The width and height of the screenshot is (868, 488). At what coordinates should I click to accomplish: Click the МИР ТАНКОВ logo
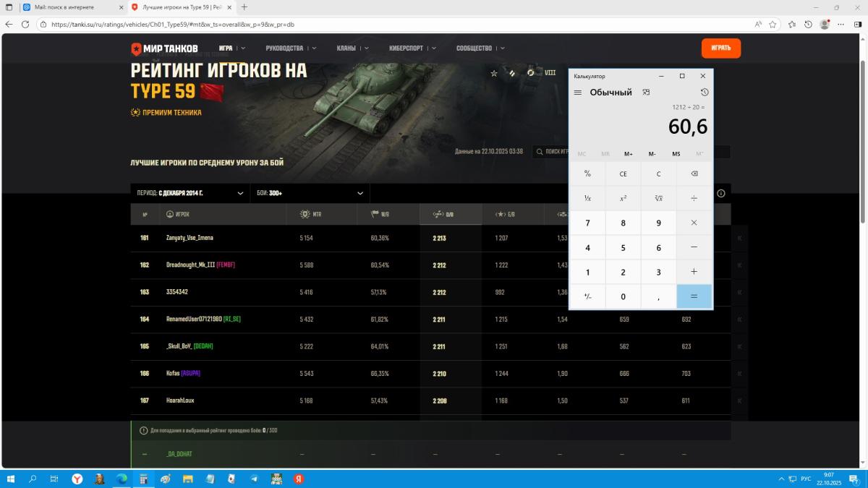(x=164, y=48)
